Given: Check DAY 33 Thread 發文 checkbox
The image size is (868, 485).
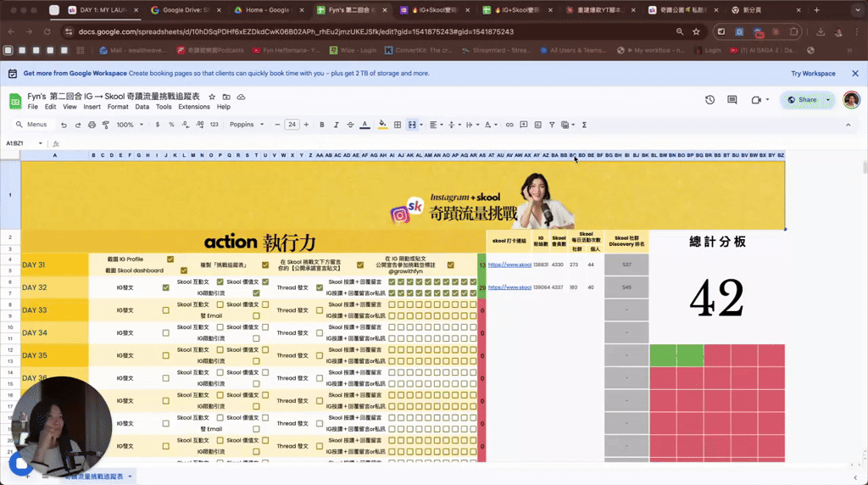Looking at the screenshot, I should [320, 310].
